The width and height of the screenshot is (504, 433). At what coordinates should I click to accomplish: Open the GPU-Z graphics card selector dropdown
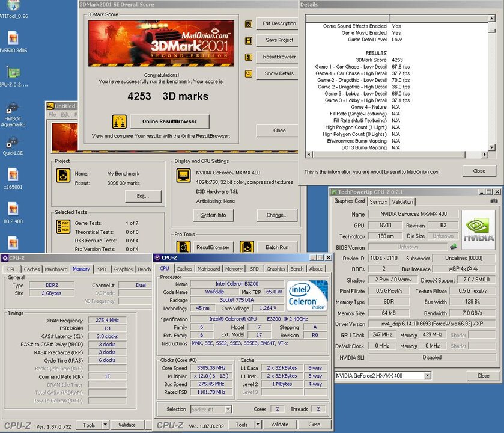427,375
